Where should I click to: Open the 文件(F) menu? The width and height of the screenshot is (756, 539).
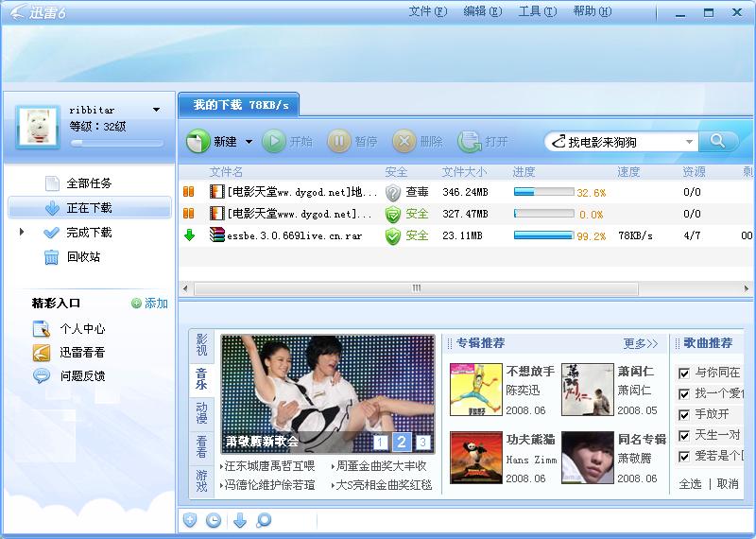[428, 11]
